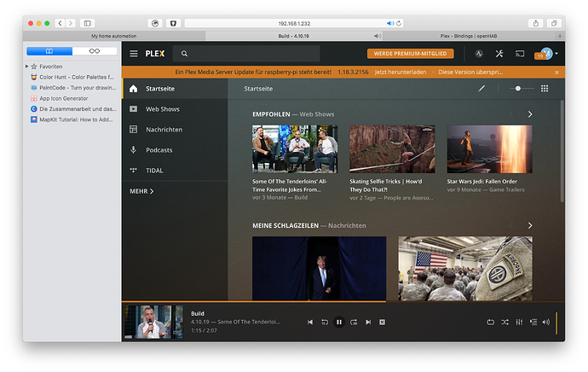Image resolution: width=588 pixels, height=372 pixels.
Task: Skip to previous track in player
Action: click(x=310, y=322)
